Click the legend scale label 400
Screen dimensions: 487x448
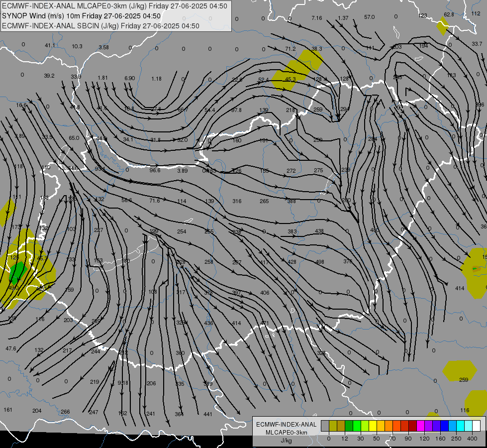tap(472, 439)
